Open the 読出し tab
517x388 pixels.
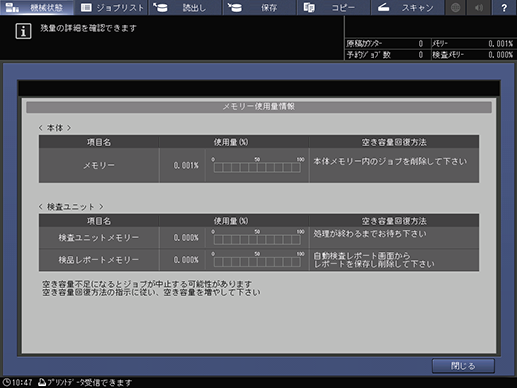(185, 7)
